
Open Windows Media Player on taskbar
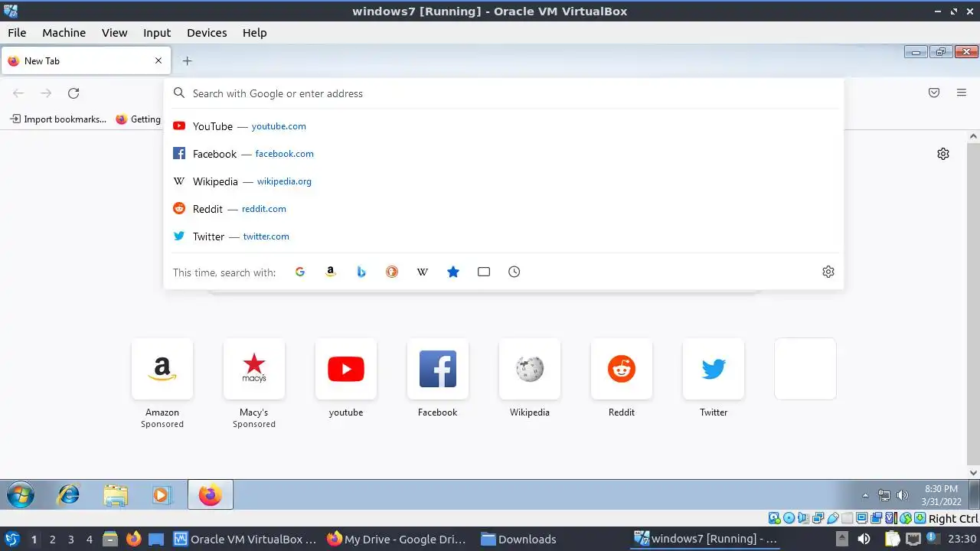tap(161, 495)
